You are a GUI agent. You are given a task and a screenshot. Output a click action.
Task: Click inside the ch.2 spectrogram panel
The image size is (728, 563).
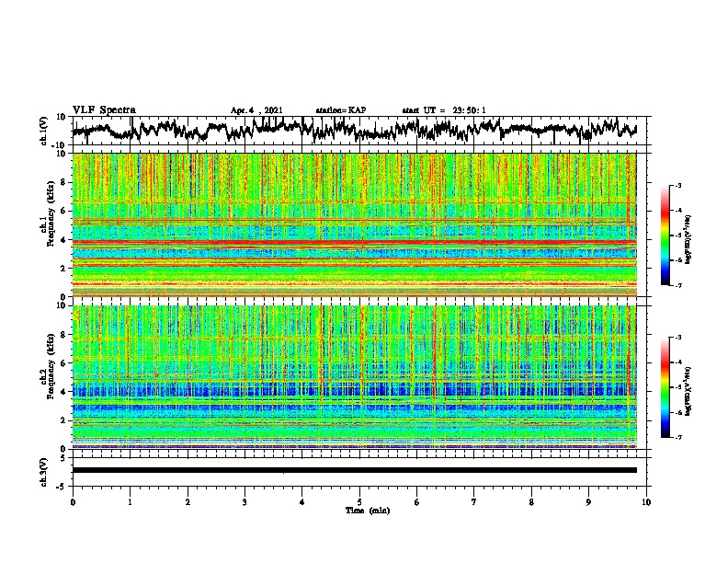355,377
